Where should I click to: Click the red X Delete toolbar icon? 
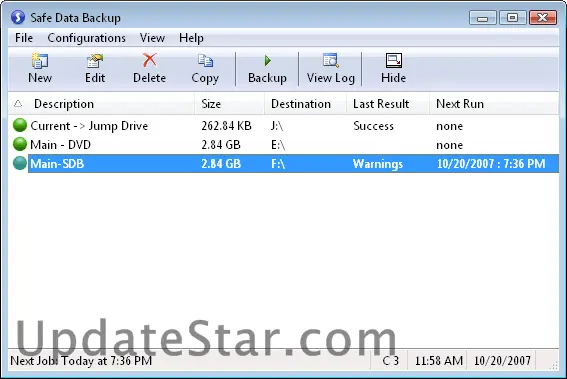point(149,60)
